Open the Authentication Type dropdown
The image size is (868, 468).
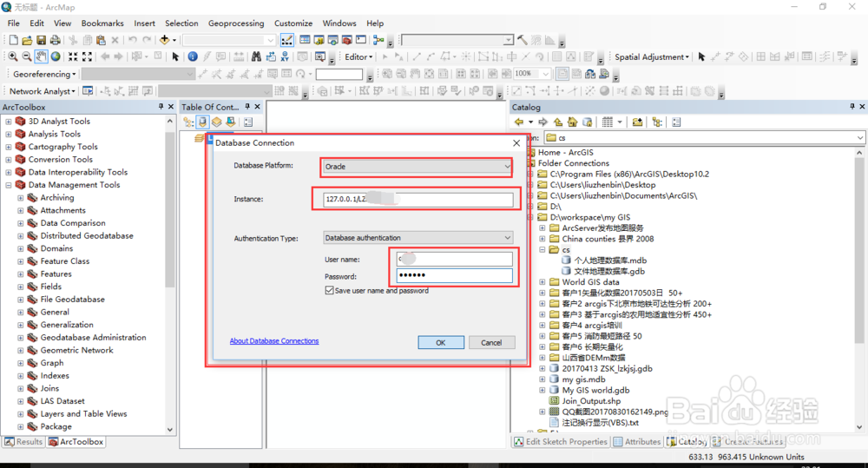(507, 238)
